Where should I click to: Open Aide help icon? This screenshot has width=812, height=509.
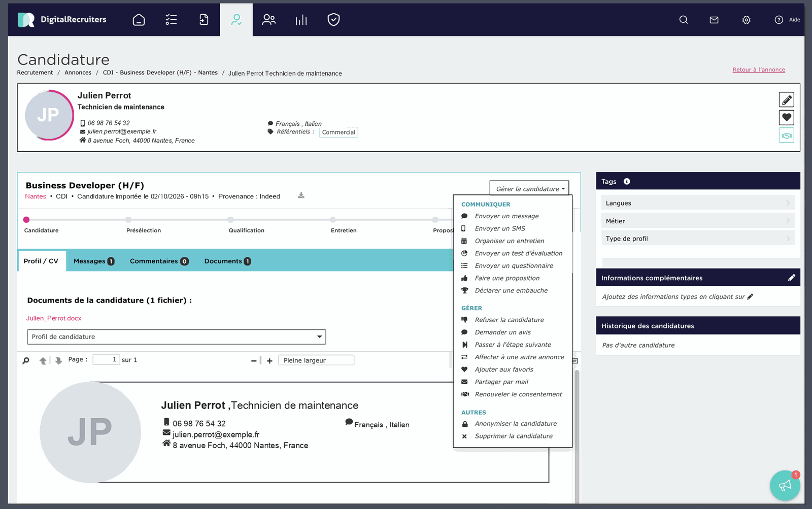[x=779, y=20]
